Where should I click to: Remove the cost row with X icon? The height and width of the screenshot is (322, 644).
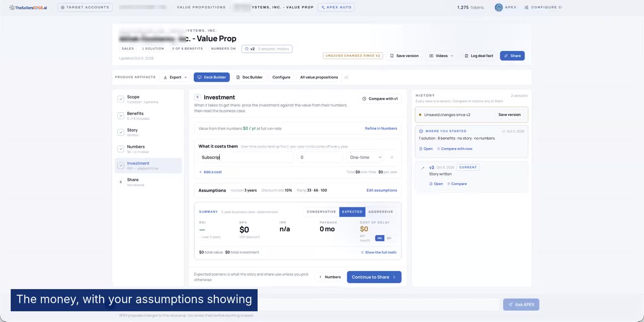coord(391,157)
